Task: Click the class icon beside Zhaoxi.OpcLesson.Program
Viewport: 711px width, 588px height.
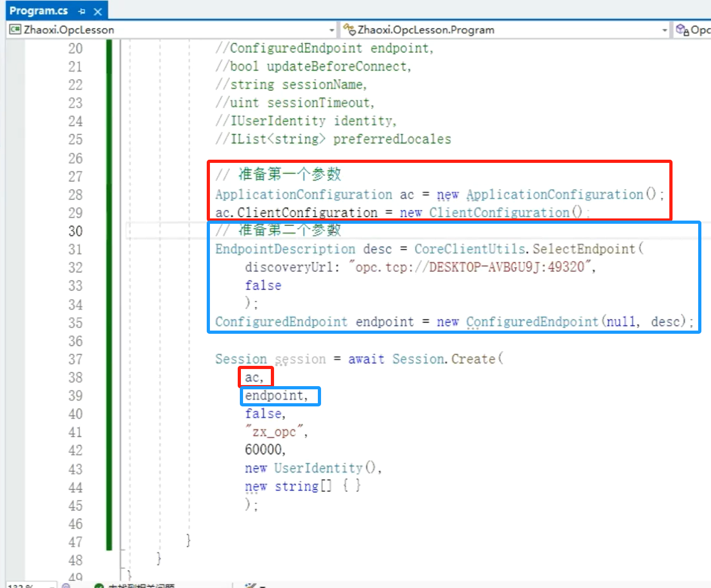Action: click(x=349, y=29)
